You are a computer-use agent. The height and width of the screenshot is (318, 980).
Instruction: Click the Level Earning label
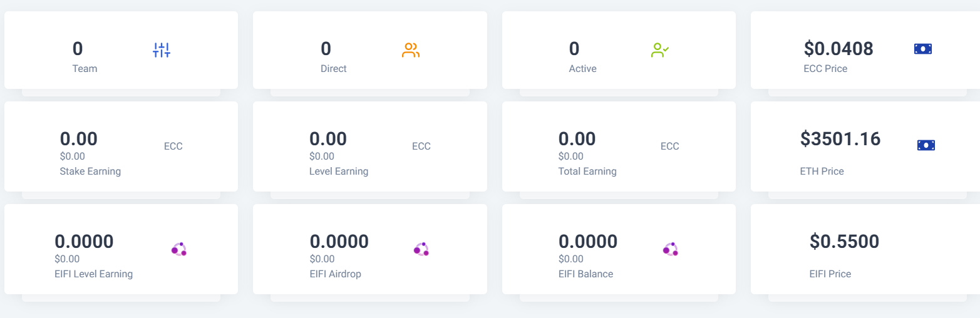[x=339, y=172]
